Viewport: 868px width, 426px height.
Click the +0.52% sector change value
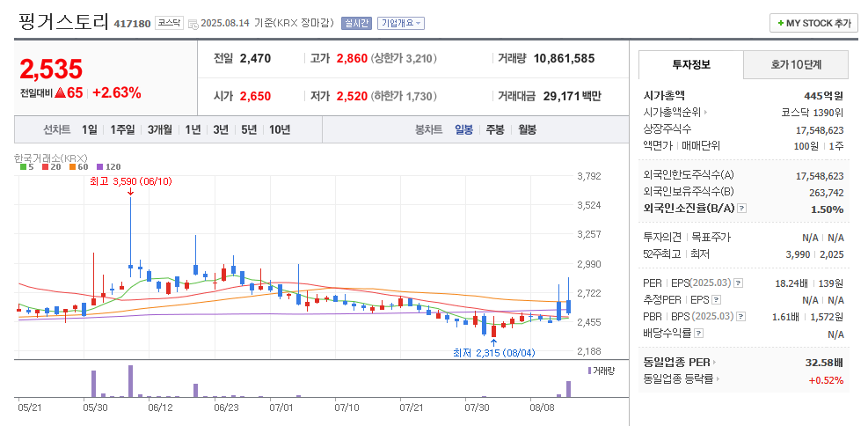pyautogui.click(x=827, y=380)
